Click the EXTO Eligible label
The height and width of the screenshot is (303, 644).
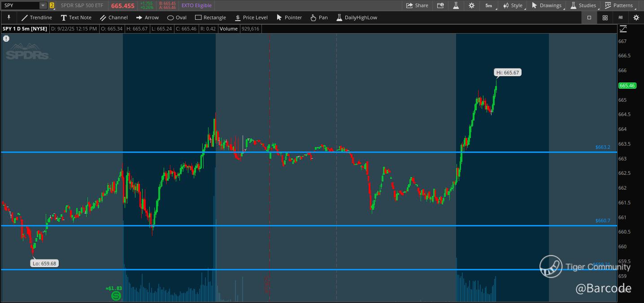pyautogui.click(x=196, y=5)
